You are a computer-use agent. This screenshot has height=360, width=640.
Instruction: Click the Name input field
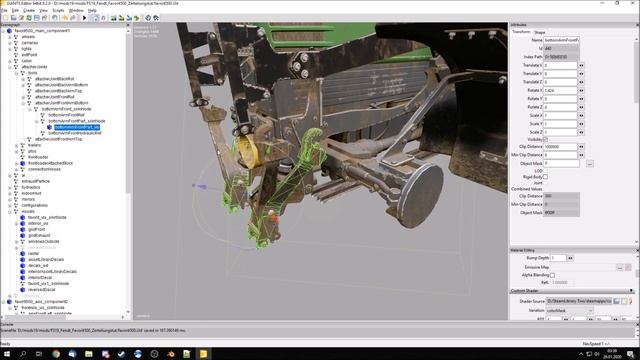coord(562,40)
